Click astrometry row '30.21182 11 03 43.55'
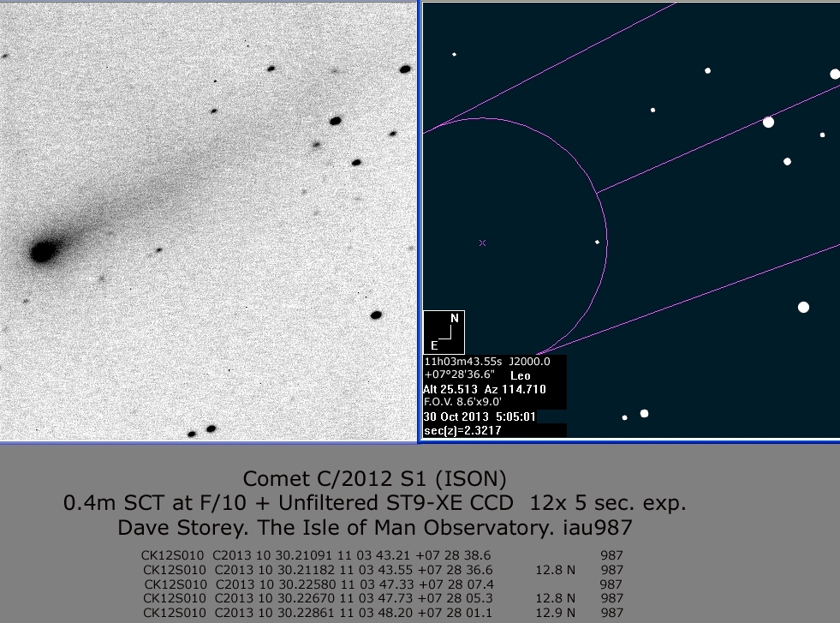 tap(383, 570)
